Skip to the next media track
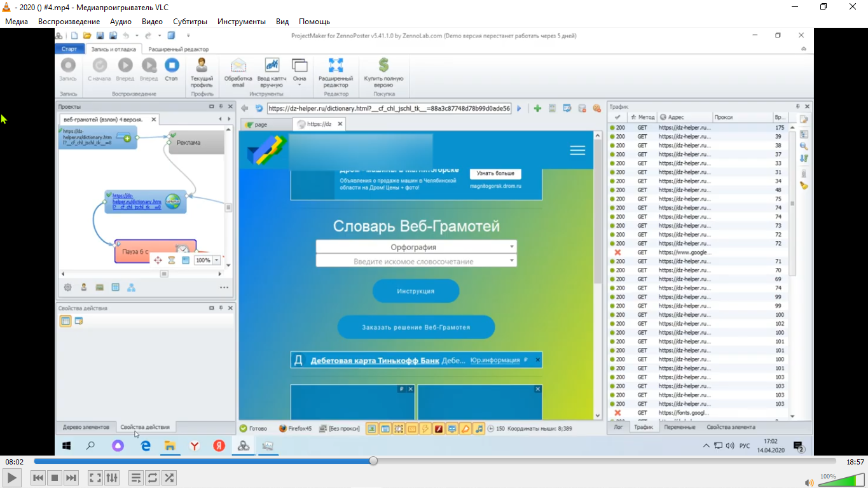868x488 pixels. 71,477
